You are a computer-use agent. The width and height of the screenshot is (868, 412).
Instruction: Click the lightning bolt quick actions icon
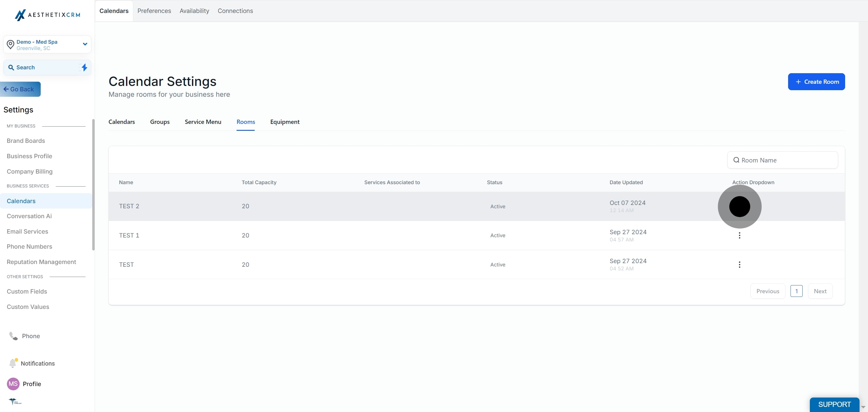pyautogui.click(x=84, y=68)
